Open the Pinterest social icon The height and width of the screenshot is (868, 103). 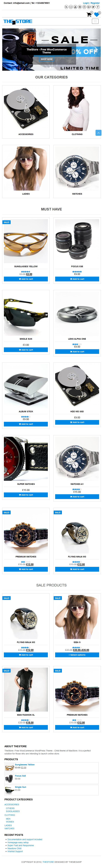[80, 7]
